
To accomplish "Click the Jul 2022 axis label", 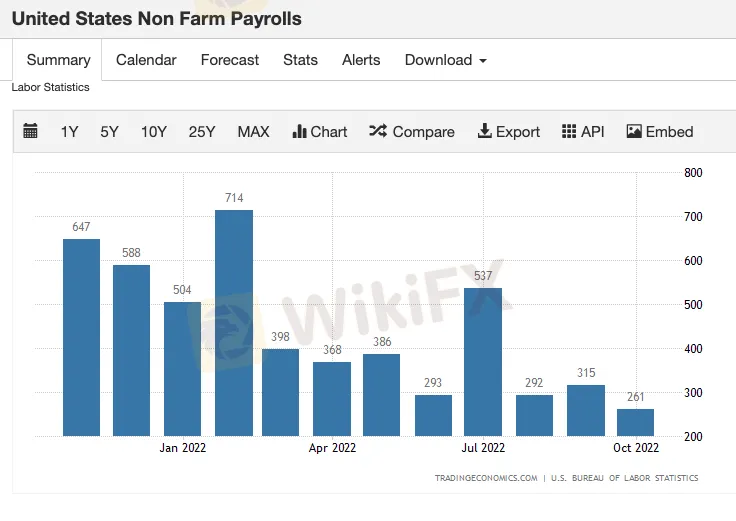I will click(483, 448).
